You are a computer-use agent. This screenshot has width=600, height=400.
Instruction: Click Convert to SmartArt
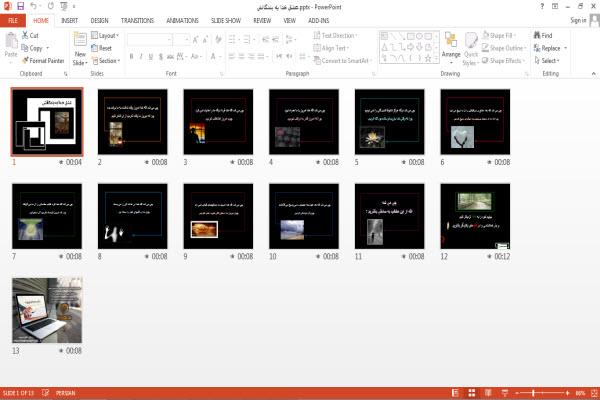coord(343,60)
